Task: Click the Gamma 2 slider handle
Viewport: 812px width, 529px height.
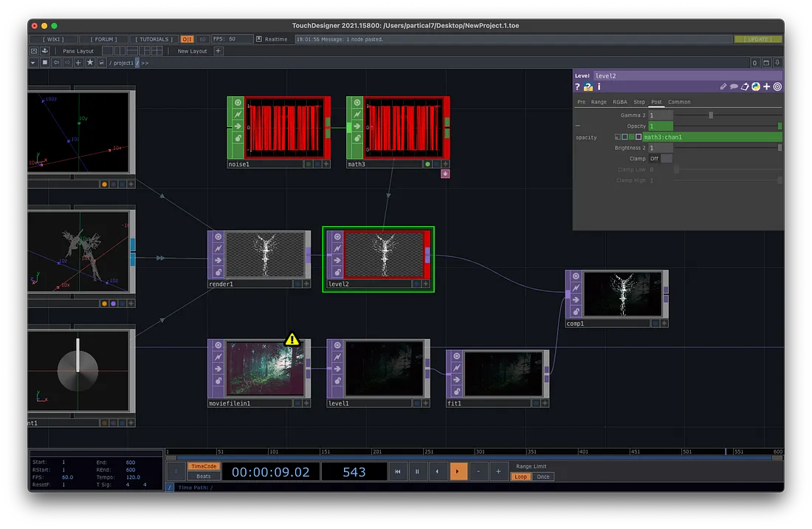Action: (x=711, y=115)
